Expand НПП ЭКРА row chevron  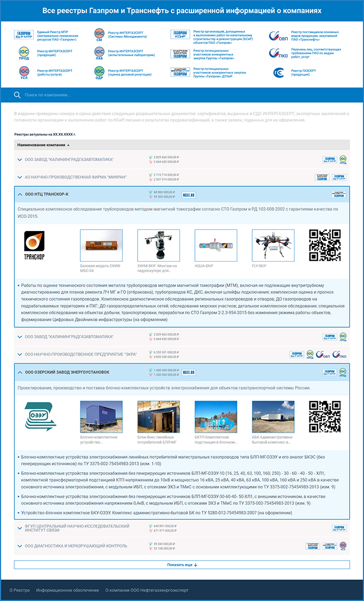point(20,354)
